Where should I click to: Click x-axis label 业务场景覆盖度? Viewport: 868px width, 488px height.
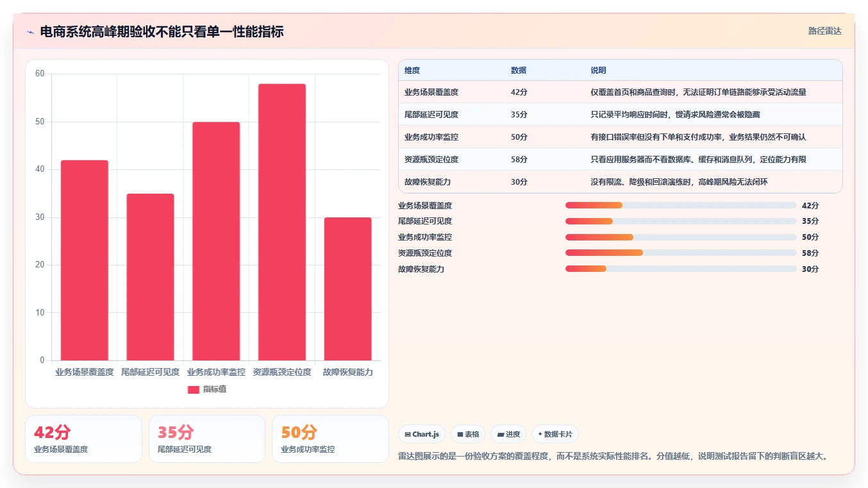pos(85,372)
